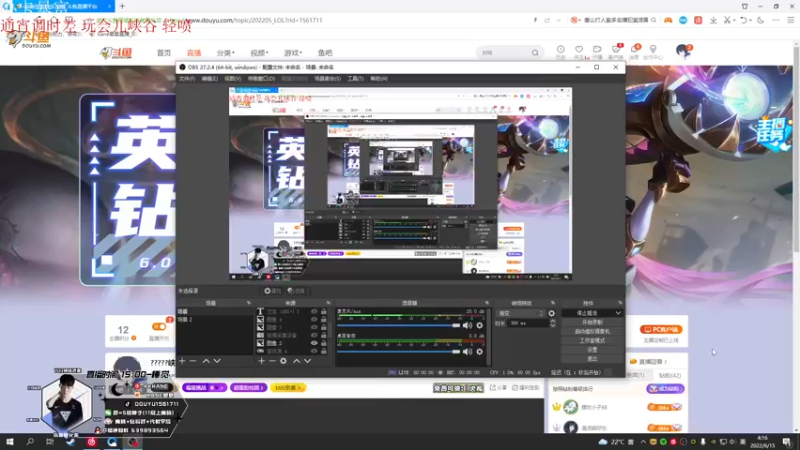Toggle visibility eye of the third source row
Image resolution: width=800 pixels, height=450 pixels.
pos(314,327)
